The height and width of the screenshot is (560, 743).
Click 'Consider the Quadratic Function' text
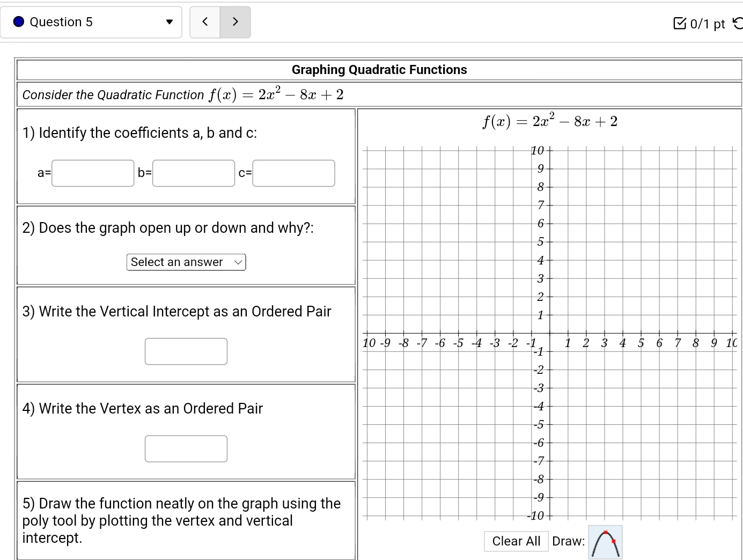click(x=113, y=95)
